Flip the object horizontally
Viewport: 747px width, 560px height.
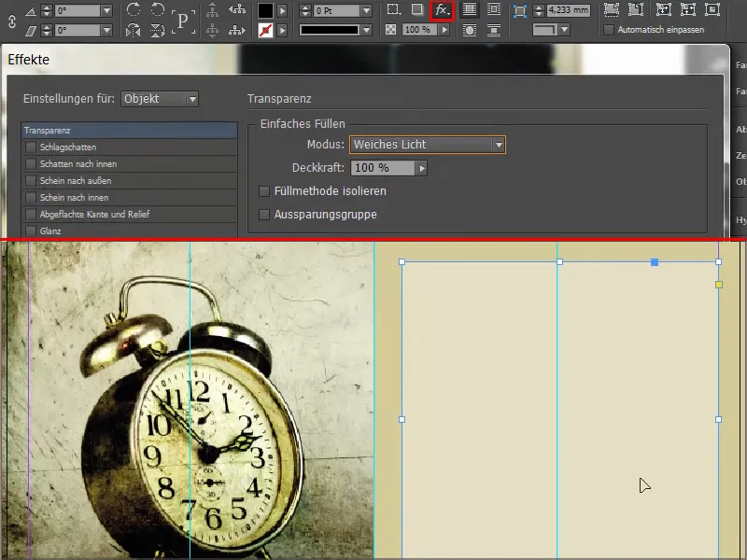point(134,31)
